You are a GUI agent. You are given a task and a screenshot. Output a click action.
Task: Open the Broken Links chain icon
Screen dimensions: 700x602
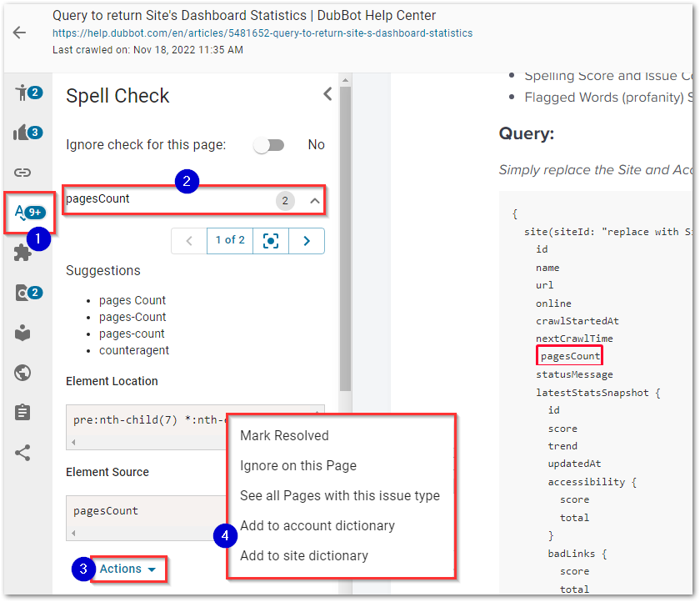click(x=22, y=173)
